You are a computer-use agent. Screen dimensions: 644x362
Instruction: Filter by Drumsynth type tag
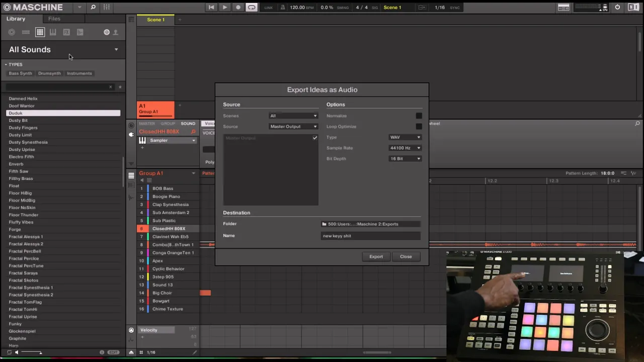pyautogui.click(x=49, y=73)
